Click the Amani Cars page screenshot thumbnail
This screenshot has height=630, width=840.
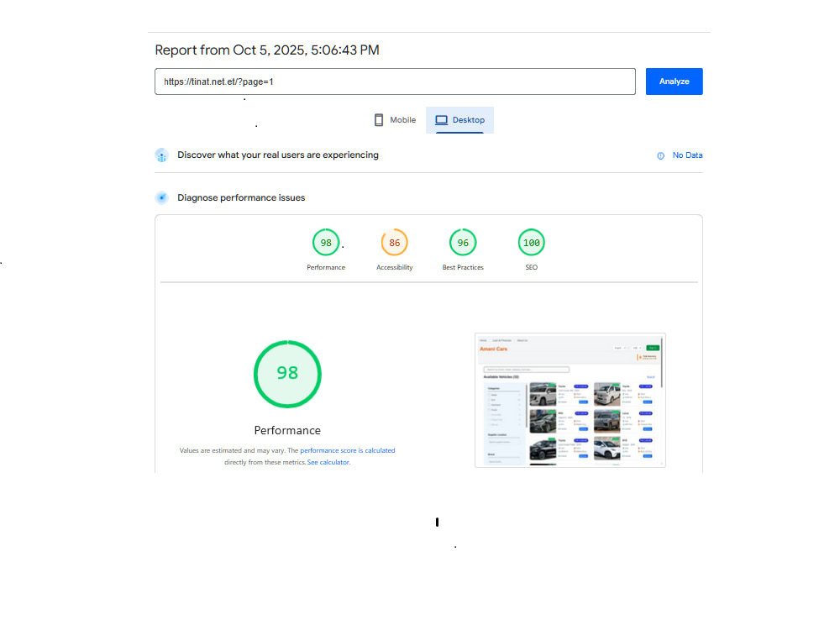coord(570,400)
